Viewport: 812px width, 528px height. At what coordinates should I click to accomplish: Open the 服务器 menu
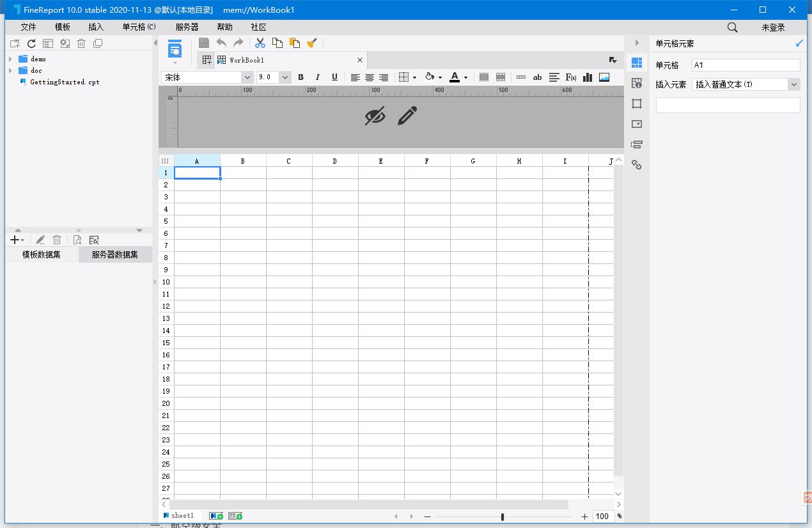click(x=187, y=27)
